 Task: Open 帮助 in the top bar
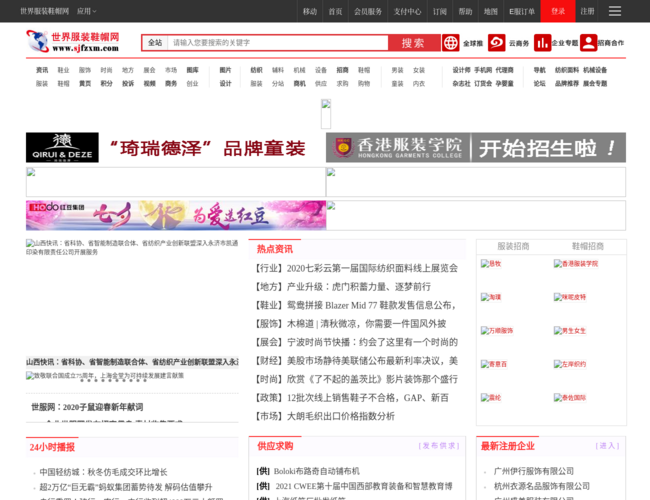click(465, 11)
